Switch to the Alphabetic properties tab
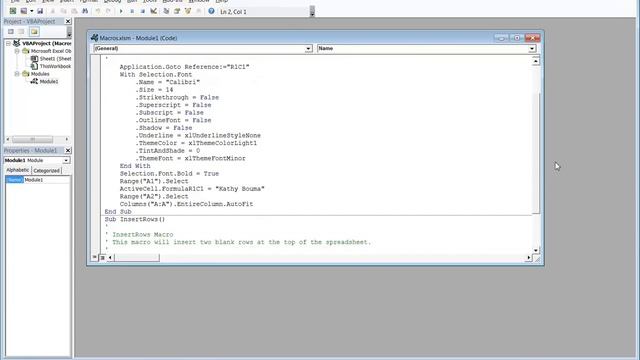 tap(18, 170)
